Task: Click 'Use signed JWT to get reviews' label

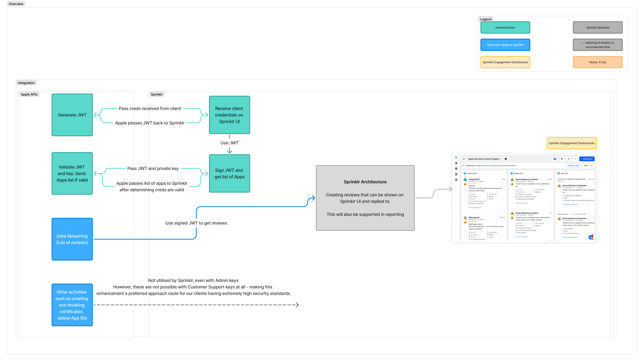Action: pyautogui.click(x=196, y=223)
